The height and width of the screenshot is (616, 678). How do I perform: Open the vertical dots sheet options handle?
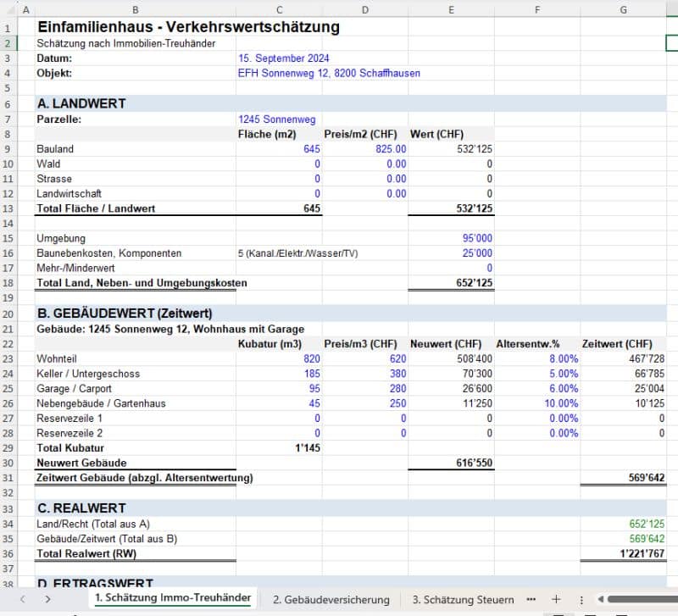581,600
